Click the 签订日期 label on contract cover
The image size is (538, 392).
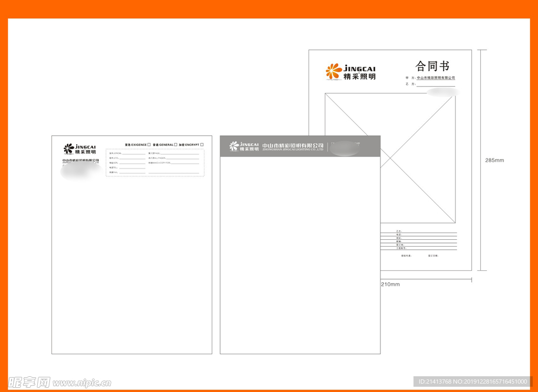[x=433, y=256]
